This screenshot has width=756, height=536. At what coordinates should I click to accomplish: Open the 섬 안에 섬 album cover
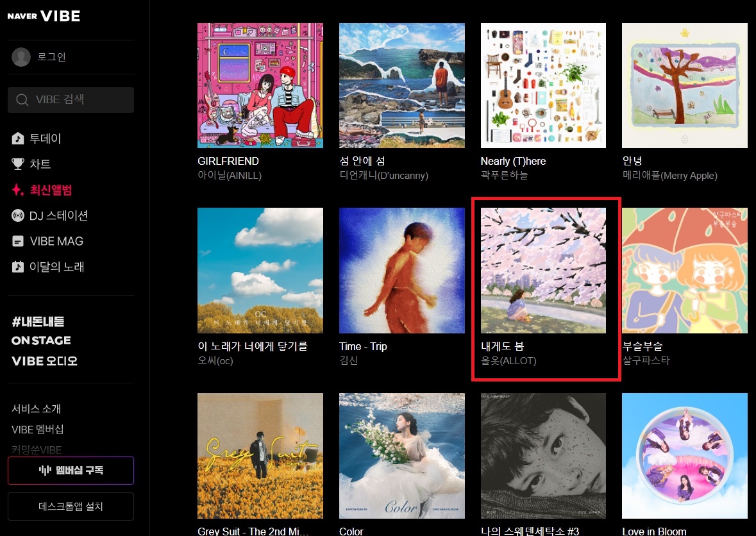tap(402, 85)
